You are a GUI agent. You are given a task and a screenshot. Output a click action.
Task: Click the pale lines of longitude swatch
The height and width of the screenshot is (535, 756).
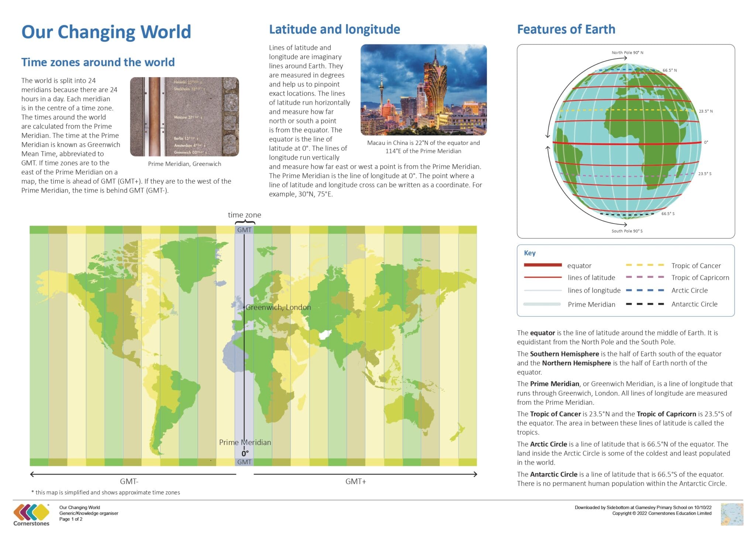tap(543, 290)
